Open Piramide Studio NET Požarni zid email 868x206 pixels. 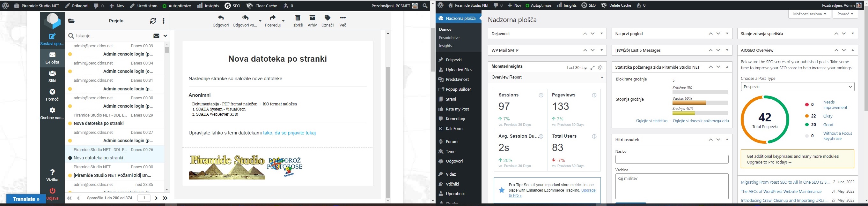pyautogui.click(x=114, y=171)
